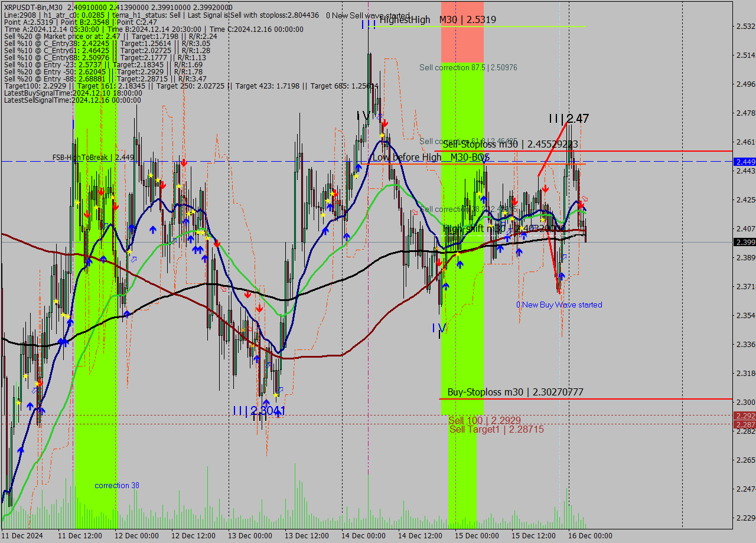Click the '0 New Sell wave started' text
The height and width of the screenshot is (543, 756).
[368, 15]
